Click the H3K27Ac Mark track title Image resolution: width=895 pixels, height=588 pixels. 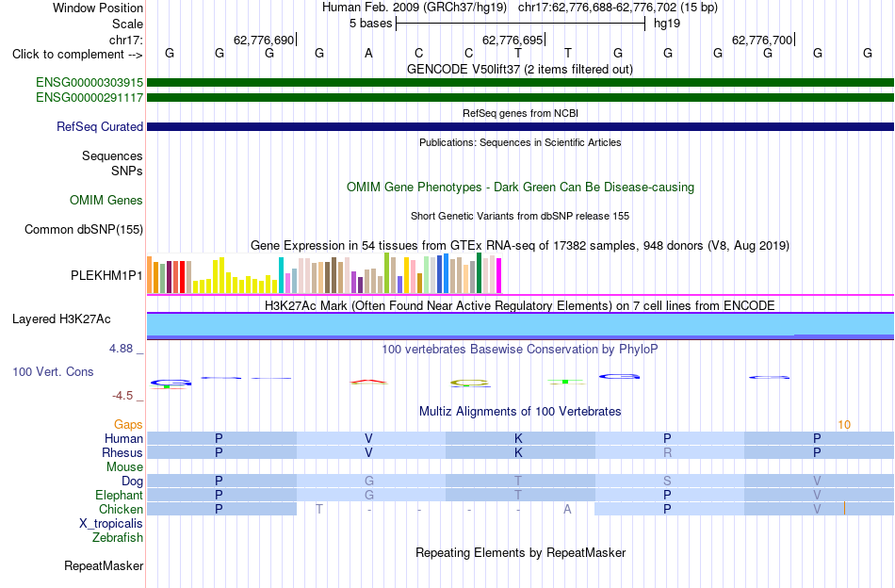[x=520, y=305]
